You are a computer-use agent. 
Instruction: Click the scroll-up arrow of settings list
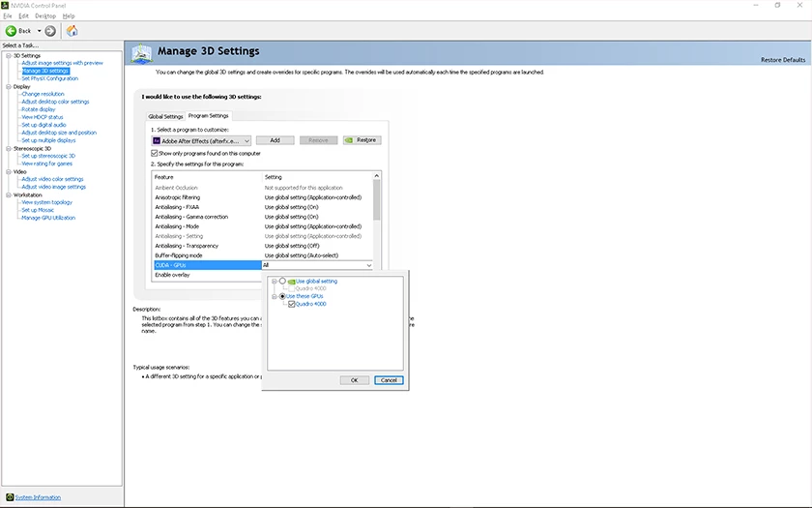point(376,176)
